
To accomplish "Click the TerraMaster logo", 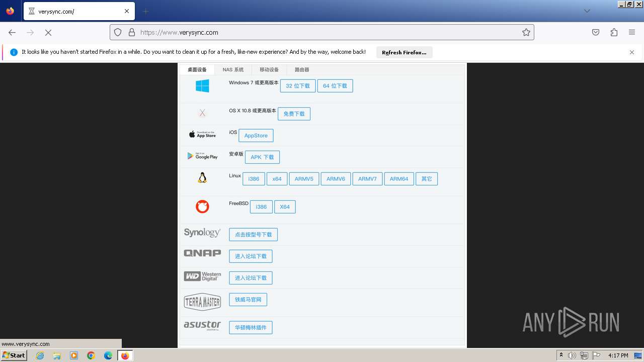I will (202, 302).
